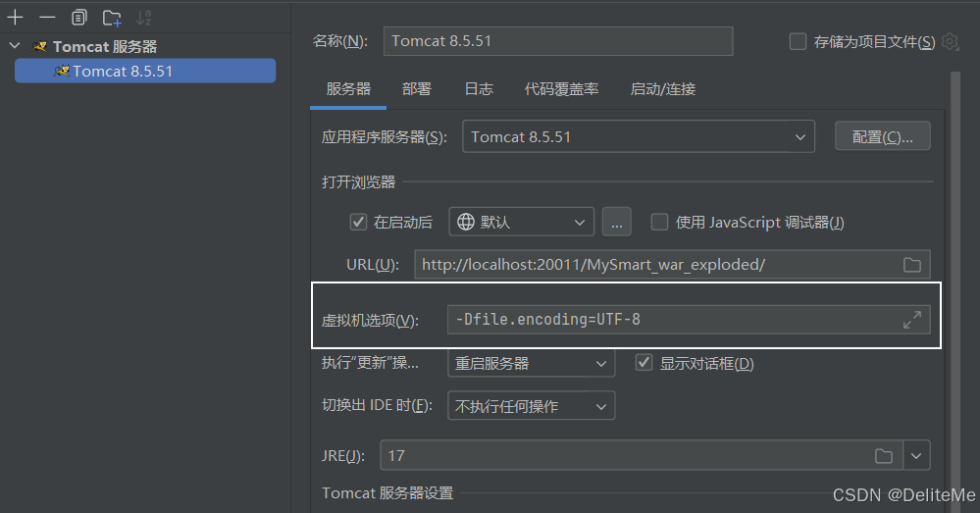Uncheck the 在启动后 checkbox
980x513 pixels.
pos(358,222)
